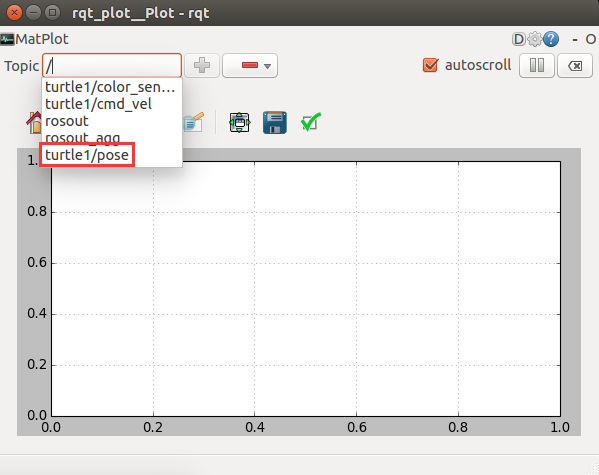Open the remove-topic dropdown arrow
The height and width of the screenshot is (475, 599).
pyautogui.click(x=267, y=66)
